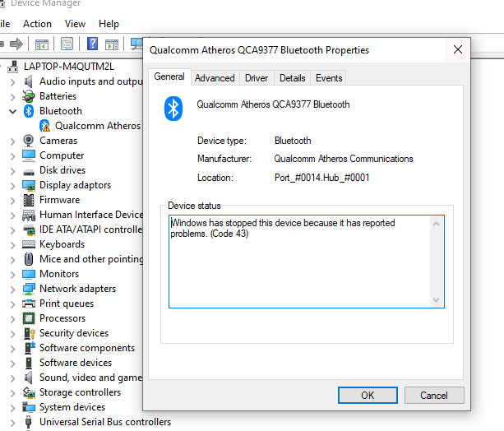Collapse the Bluetooth tree node
The height and width of the screenshot is (431, 504).
(x=13, y=112)
